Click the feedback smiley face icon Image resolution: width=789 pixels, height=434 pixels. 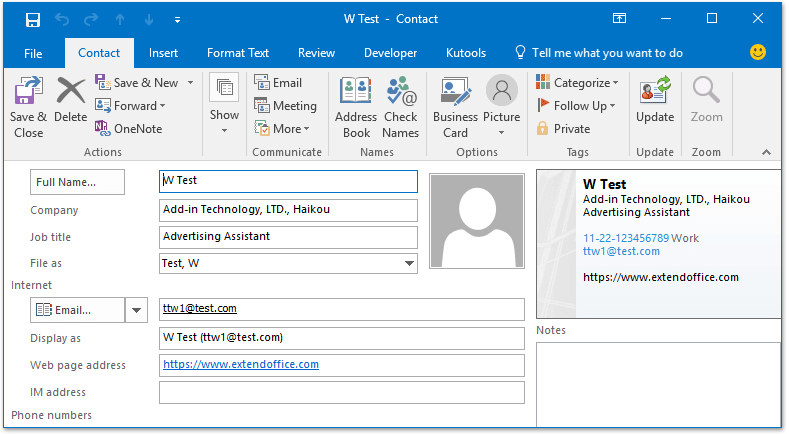click(758, 52)
